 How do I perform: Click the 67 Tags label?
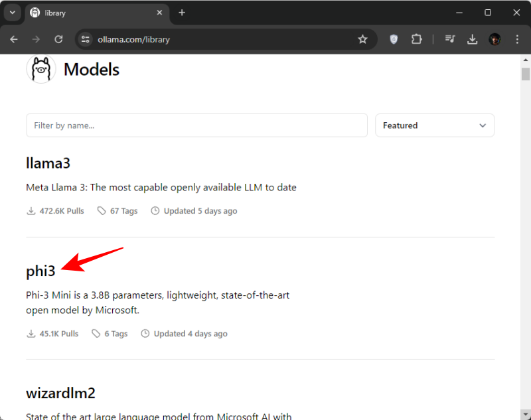point(117,211)
